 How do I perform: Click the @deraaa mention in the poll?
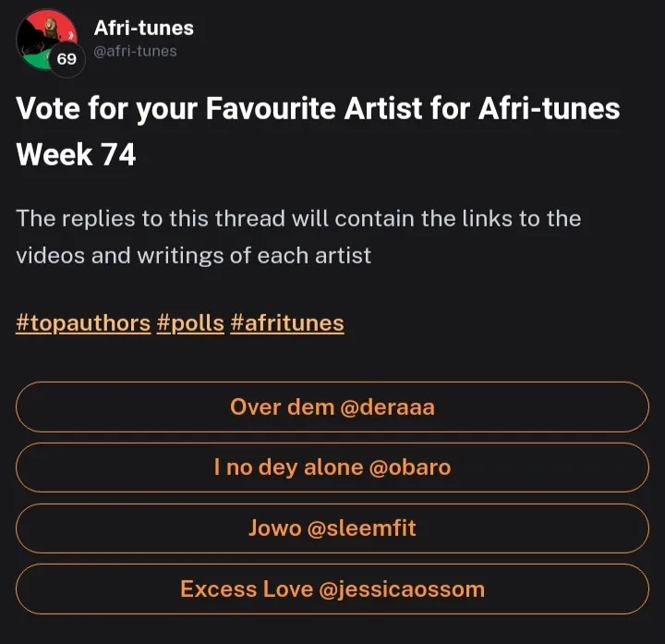click(x=388, y=407)
